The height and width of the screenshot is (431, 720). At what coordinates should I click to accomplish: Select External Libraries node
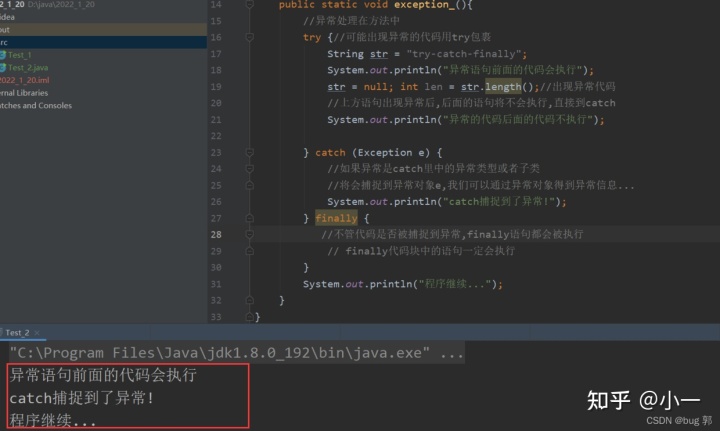pos(24,93)
